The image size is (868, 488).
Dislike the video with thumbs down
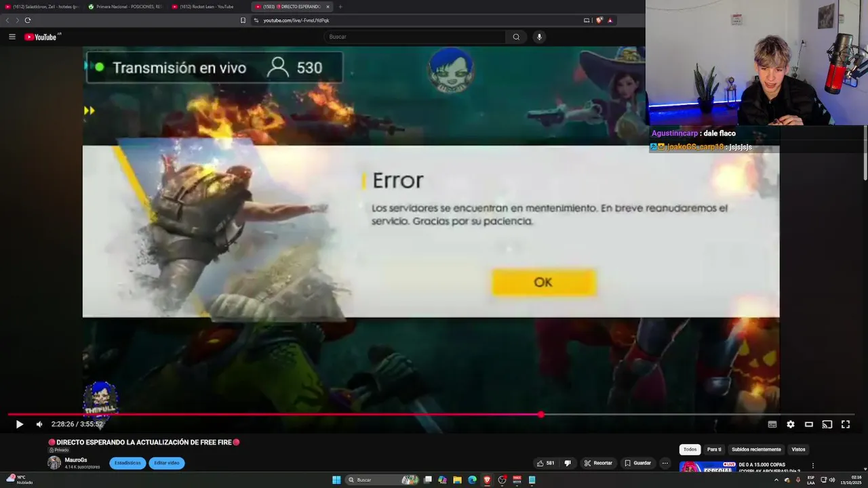pos(568,463)
